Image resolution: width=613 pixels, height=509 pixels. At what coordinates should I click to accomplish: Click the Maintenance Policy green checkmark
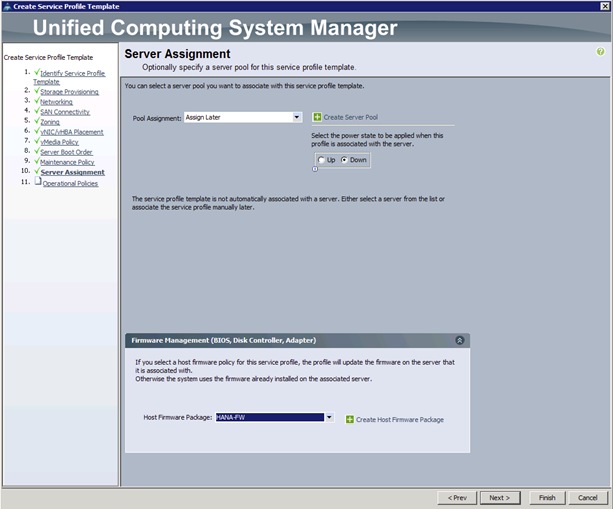(37, 161)
